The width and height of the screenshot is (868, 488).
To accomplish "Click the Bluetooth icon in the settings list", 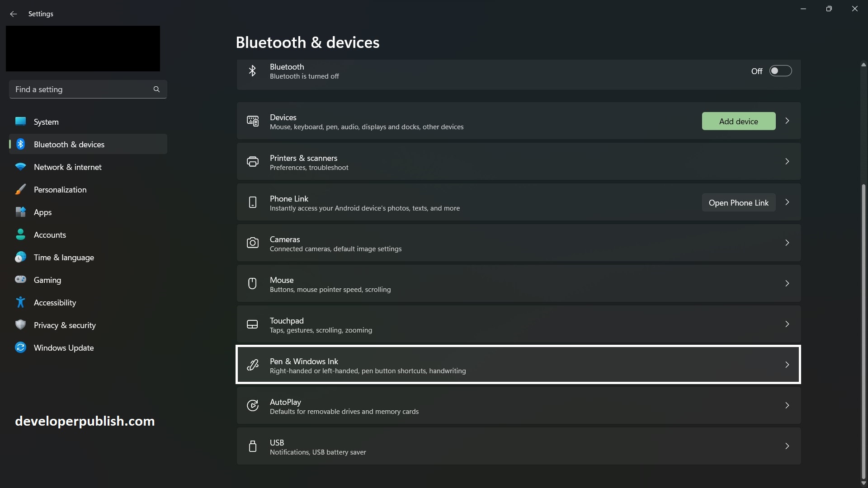I will click(252, 71).
